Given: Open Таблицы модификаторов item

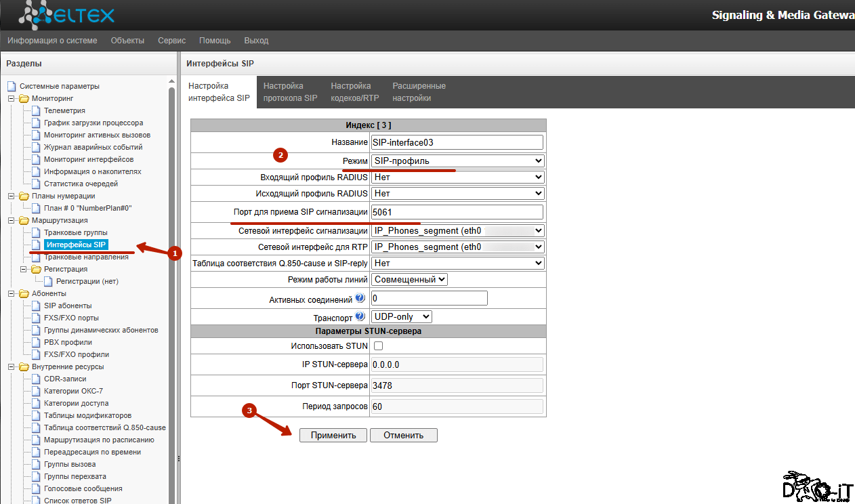Looking at the screenshot, I should coord(87,415).
